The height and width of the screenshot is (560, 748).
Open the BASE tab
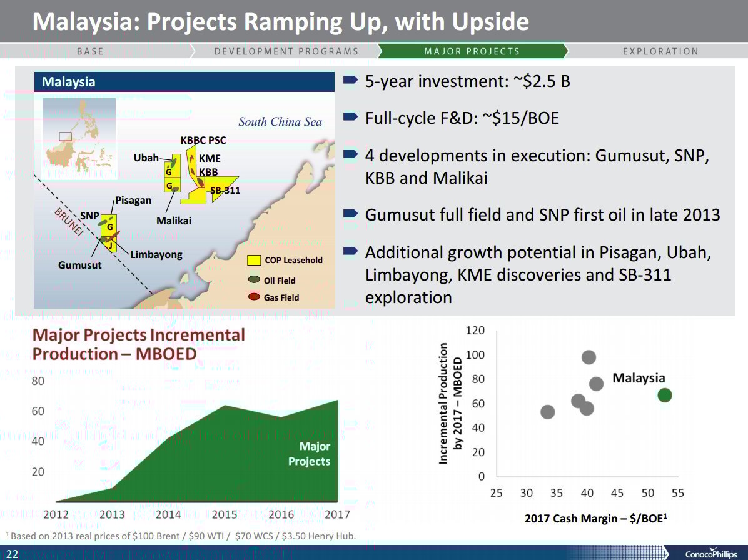coord(91,51)
